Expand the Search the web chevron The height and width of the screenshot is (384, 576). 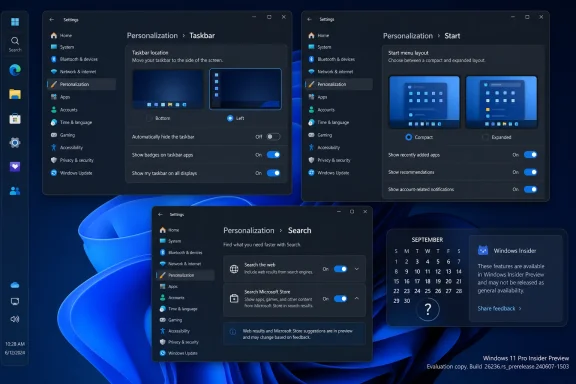point(357,269)
